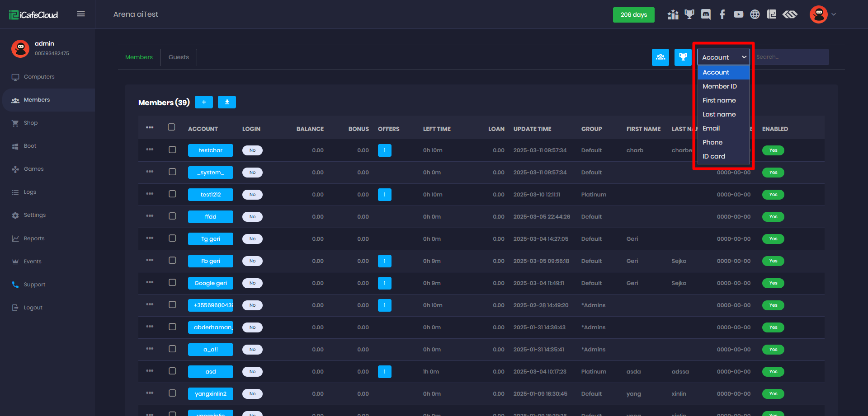This screenshot has height=416, width=868.
Task: Check the testchar row checkbox
Action: [x=172, y=150]
